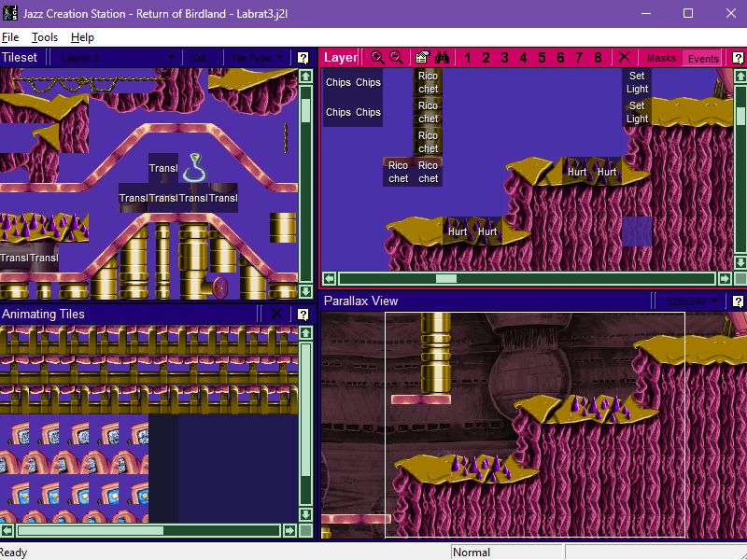Select the Normal status bar field

pyautogui.click(x=507, y=553)
